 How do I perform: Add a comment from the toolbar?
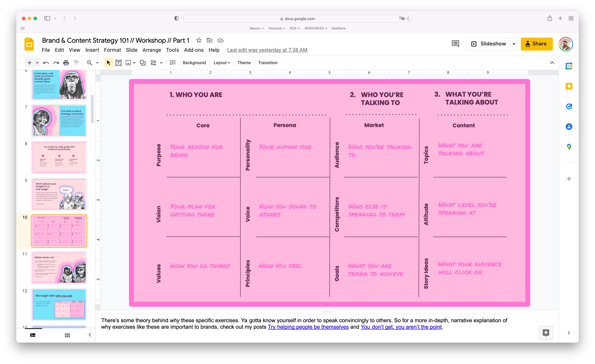173,63
